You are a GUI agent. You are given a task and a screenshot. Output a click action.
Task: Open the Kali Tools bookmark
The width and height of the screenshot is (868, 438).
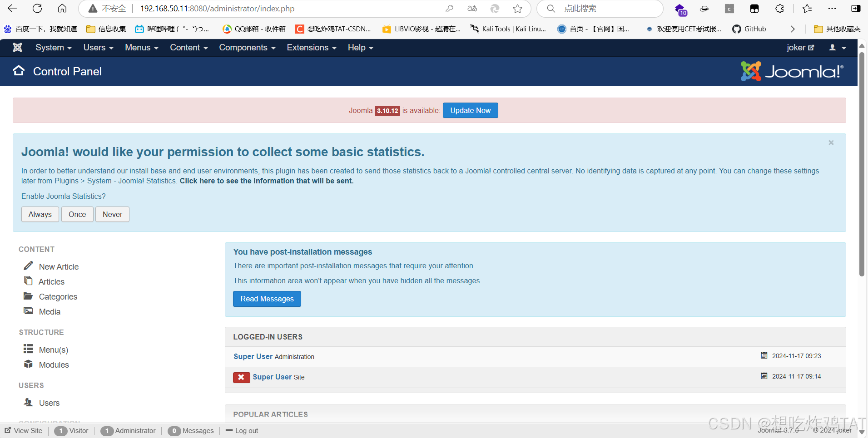pos(508,29)
